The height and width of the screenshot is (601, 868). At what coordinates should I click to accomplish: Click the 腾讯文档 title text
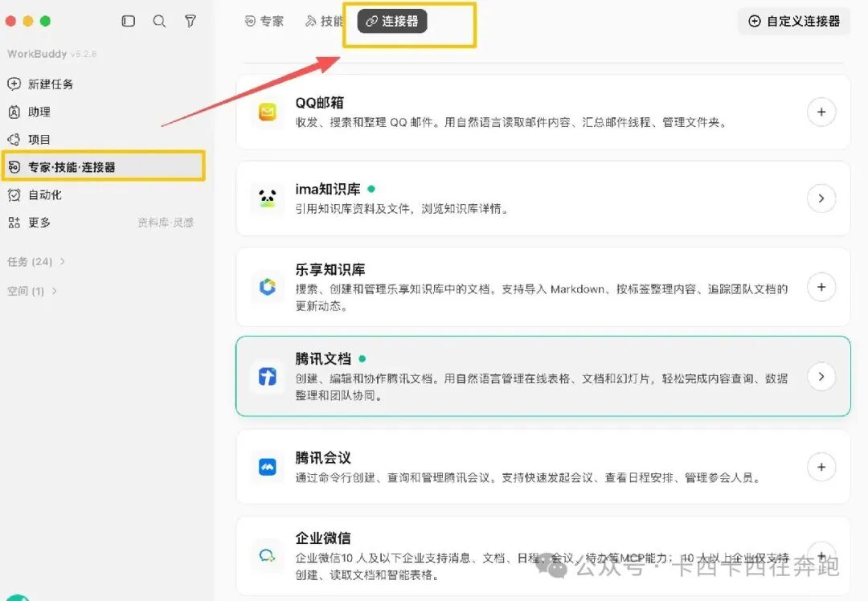point(323,358)
